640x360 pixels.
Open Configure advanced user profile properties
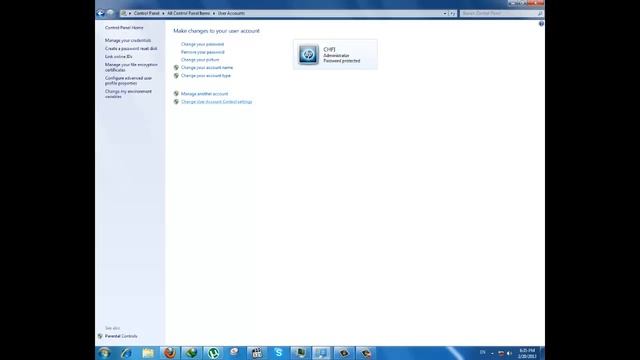pyautogui.click(x=128, y=80)
